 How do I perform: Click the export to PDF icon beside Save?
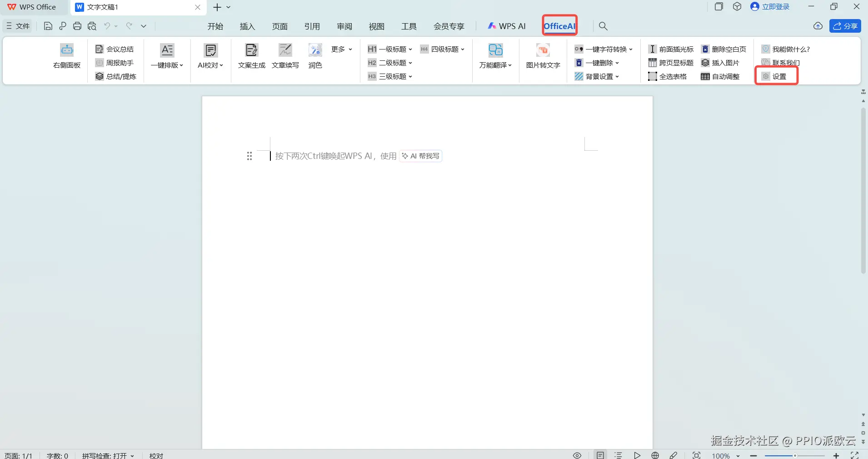(x=63, y=26)
